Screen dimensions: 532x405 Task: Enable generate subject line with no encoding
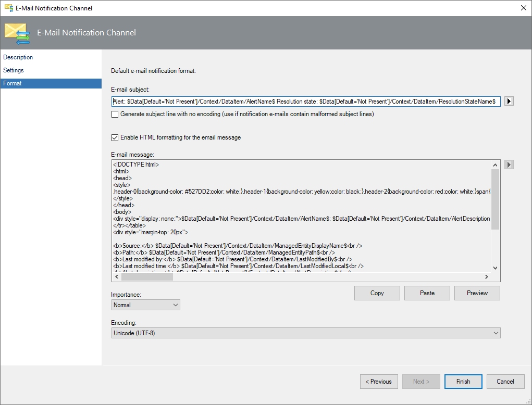(115, 113)
